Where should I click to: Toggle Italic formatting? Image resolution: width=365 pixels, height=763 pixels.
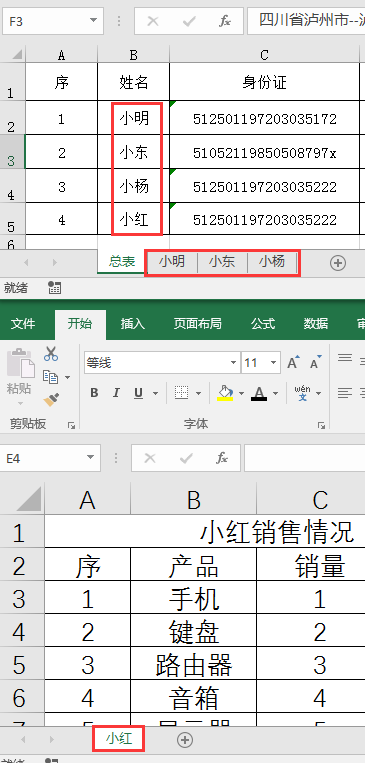116,393
